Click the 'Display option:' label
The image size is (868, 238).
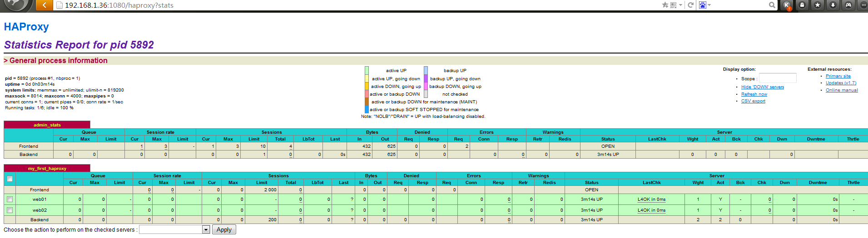[739, 69]
